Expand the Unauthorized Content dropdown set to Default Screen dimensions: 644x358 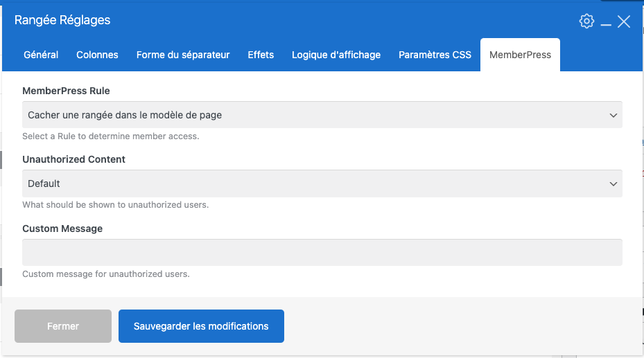[322, 184]
